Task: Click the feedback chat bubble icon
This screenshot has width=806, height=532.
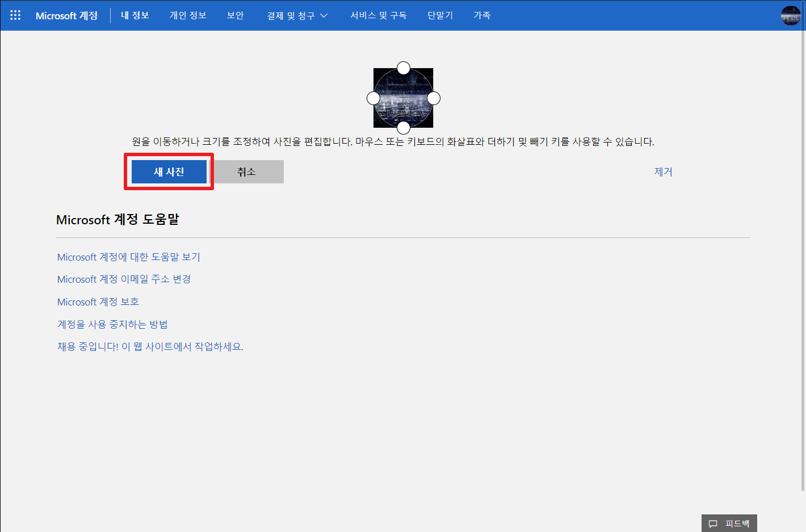Action: 713,523
